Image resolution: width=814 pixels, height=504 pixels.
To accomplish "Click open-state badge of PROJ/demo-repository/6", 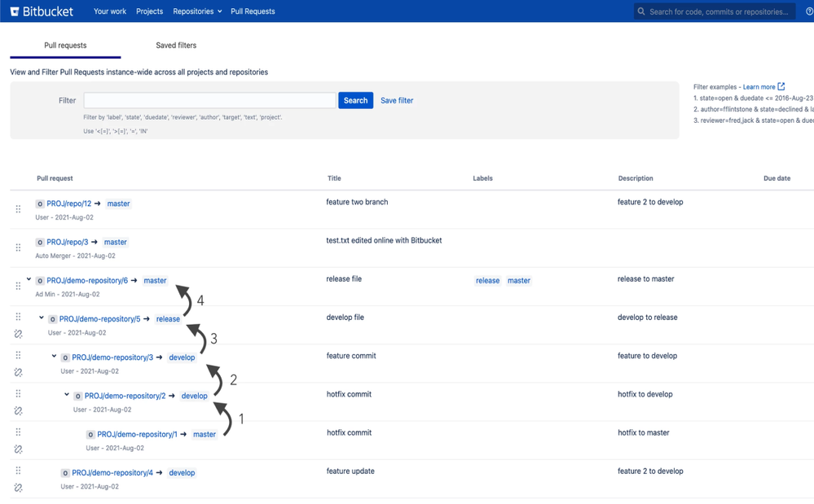I will click(x=40, y=281).
